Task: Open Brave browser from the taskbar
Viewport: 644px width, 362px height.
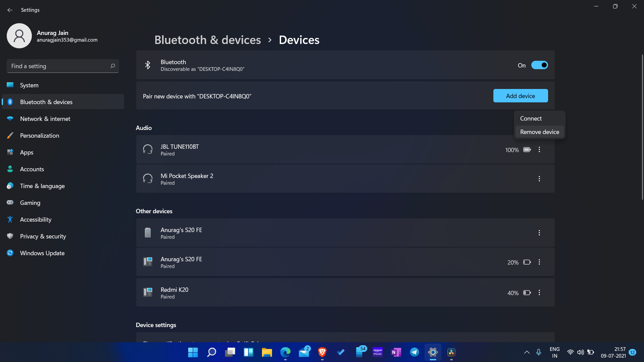Action: 322,352
